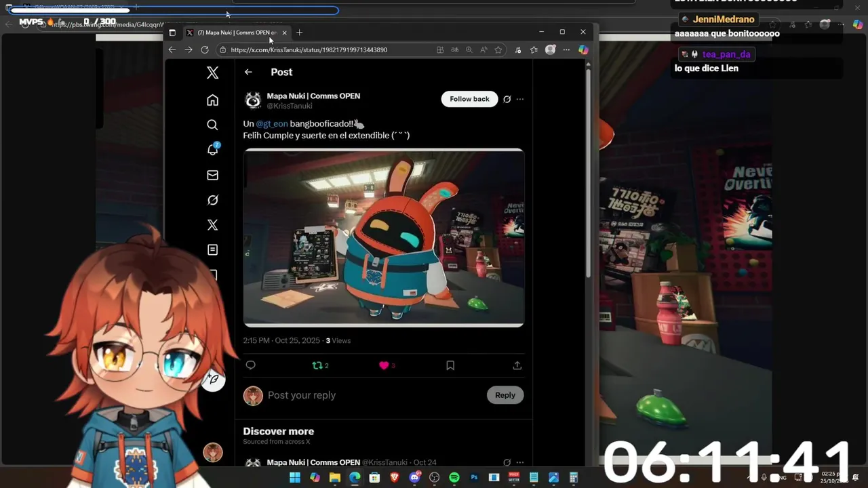Click the Read aloud icon
The image size is (868, 488).
(484, 49)
